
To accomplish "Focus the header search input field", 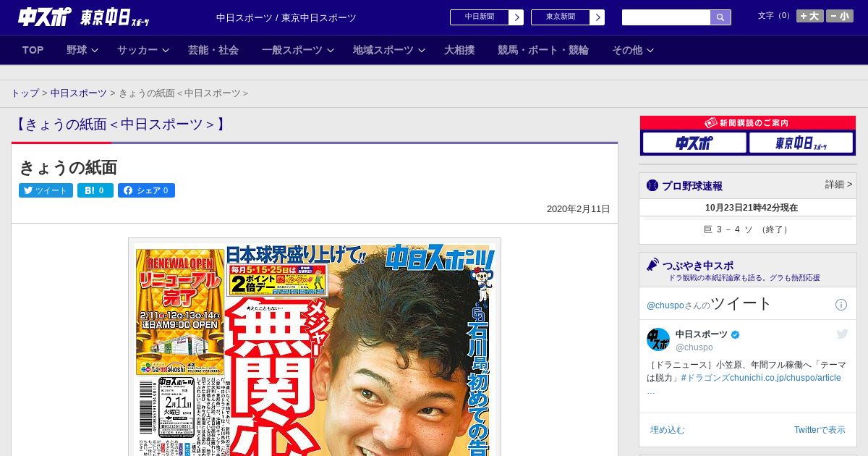I will [666, 17].
